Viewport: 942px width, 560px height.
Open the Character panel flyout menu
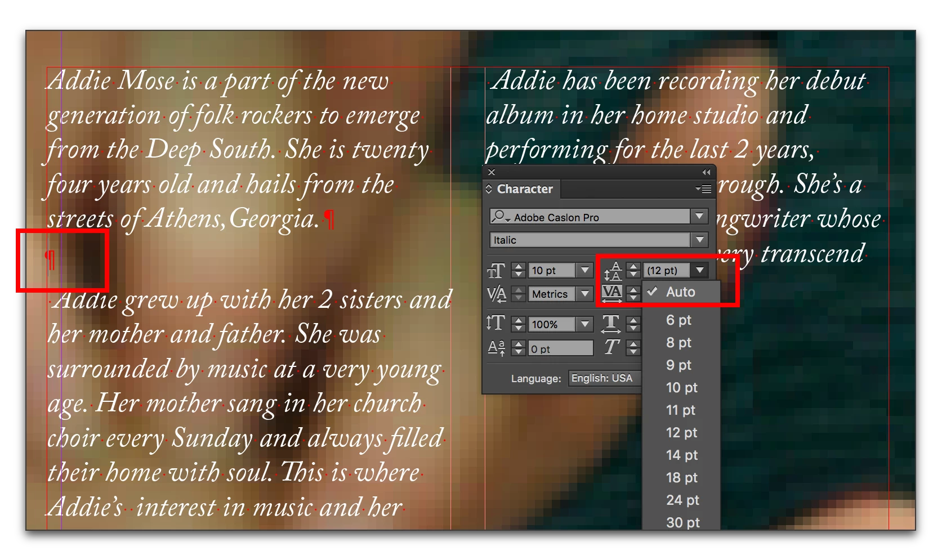704,189
